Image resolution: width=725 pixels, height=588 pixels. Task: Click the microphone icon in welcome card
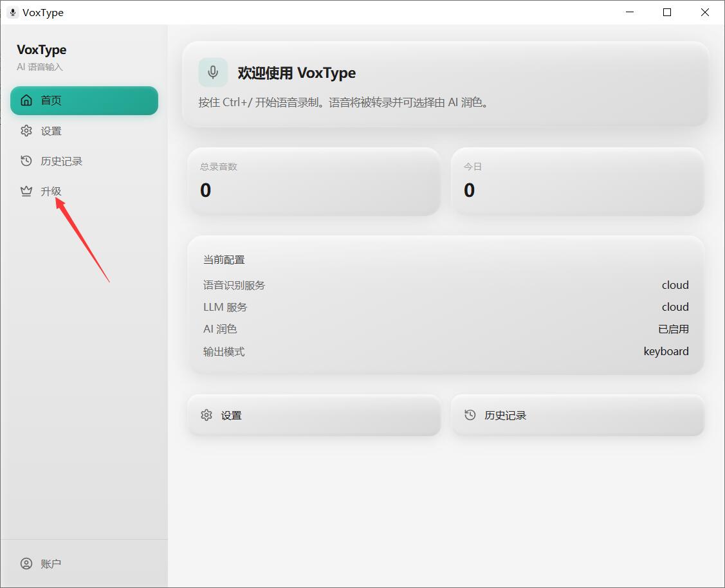click(x=213, y=72)
